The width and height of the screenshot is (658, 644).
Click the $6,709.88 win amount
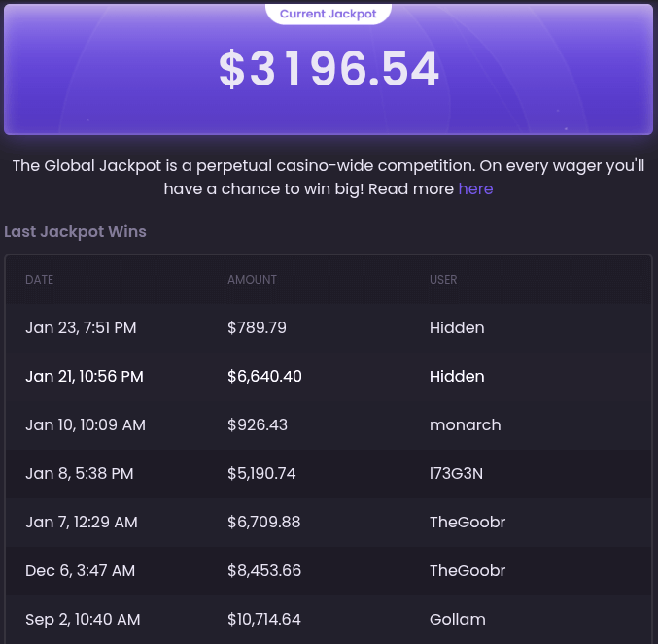(x=264, y=523)
